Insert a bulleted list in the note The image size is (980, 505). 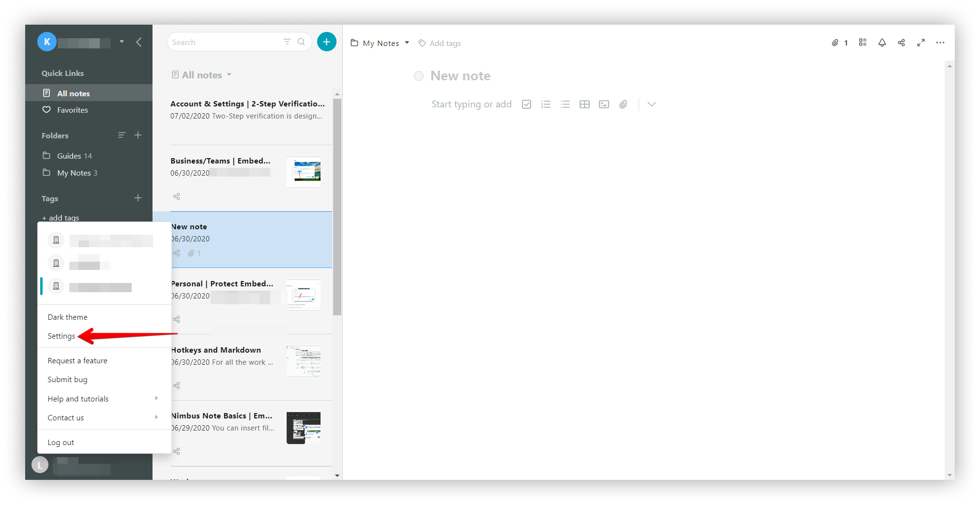click(x=566, y=104)
